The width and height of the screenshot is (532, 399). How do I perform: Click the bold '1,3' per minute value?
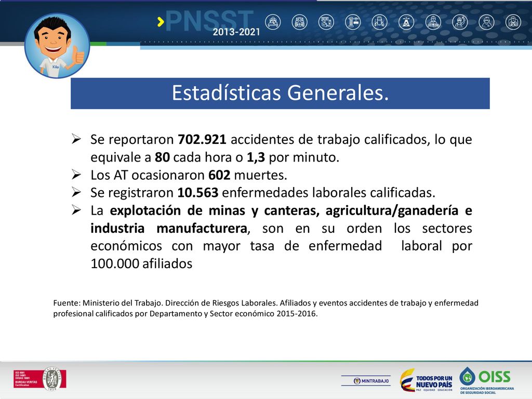(x=256, y=157)
